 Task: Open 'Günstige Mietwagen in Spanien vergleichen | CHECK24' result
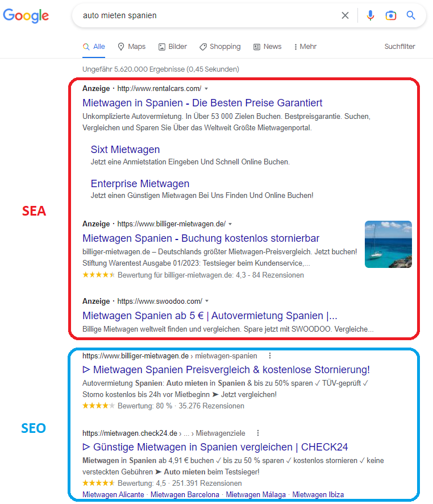215,447
